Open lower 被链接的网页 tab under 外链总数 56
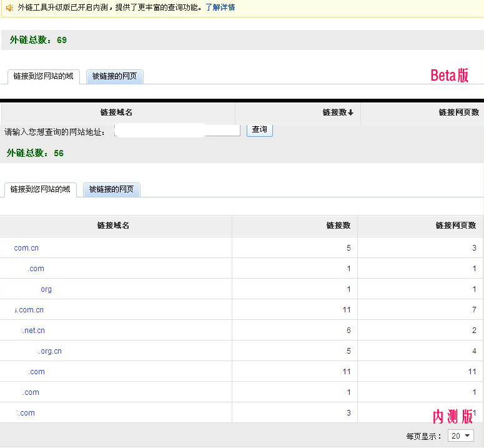The image size is (484, 448). [x=111, y=189]
